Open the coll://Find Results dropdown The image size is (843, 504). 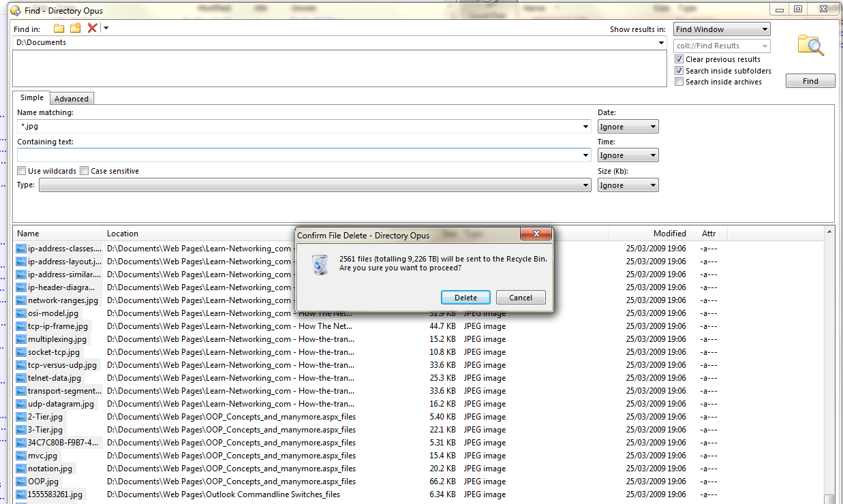point(722,46)
